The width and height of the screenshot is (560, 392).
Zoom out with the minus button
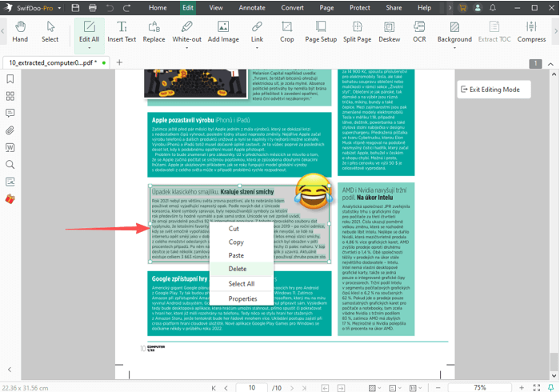pos(438,388)
